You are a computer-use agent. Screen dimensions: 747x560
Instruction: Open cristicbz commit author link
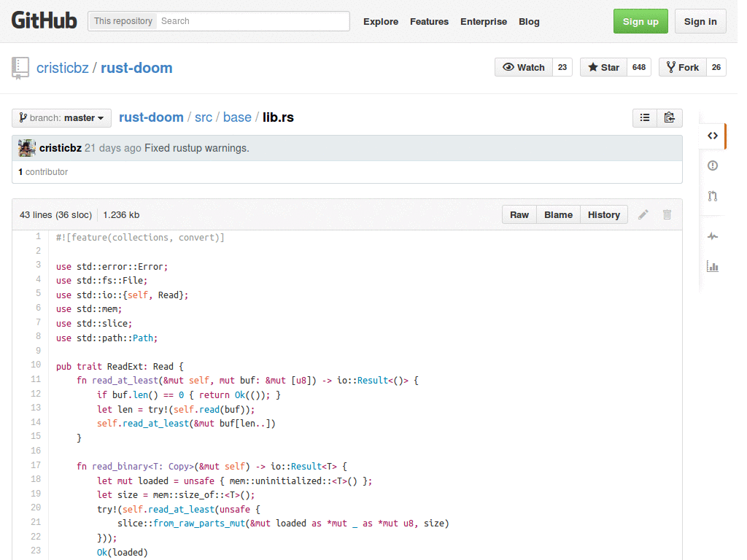[x=61, y=148]
